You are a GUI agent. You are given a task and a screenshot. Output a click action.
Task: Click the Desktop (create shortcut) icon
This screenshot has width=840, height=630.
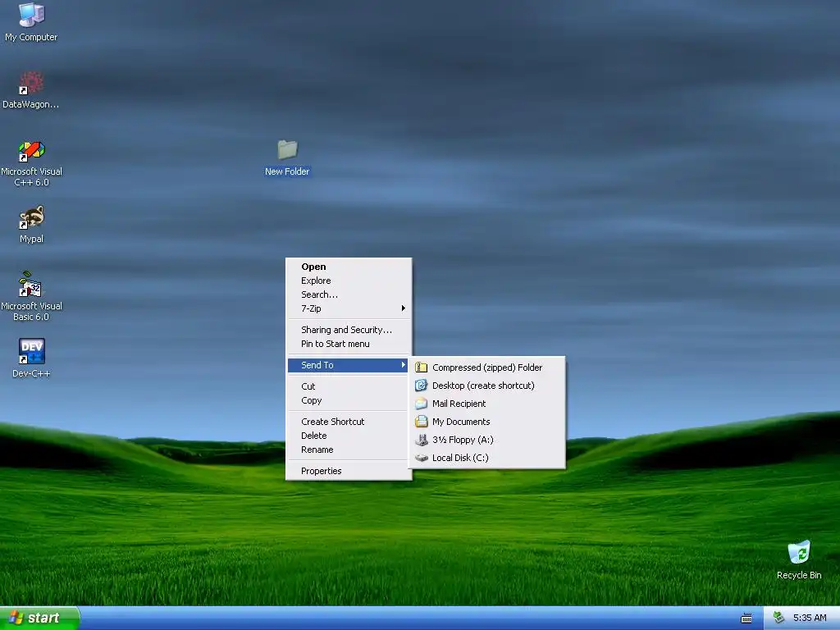pos(421,386)
